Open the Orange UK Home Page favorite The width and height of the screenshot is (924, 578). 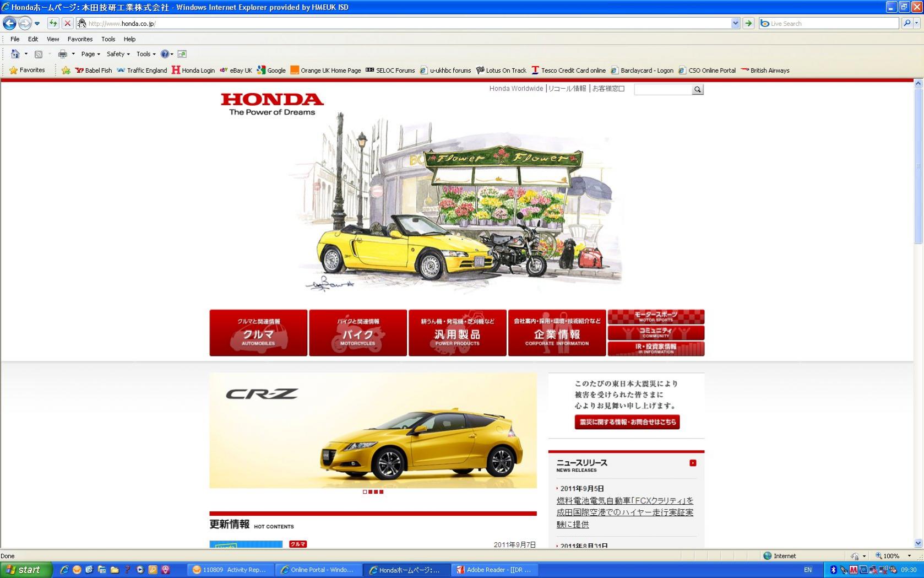coord(325,71)
